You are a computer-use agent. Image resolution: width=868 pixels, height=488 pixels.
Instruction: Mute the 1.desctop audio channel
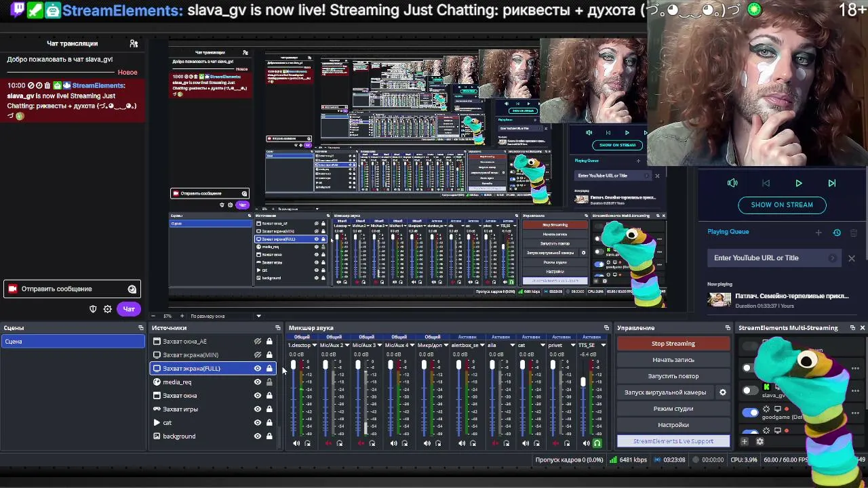(296, 443)
